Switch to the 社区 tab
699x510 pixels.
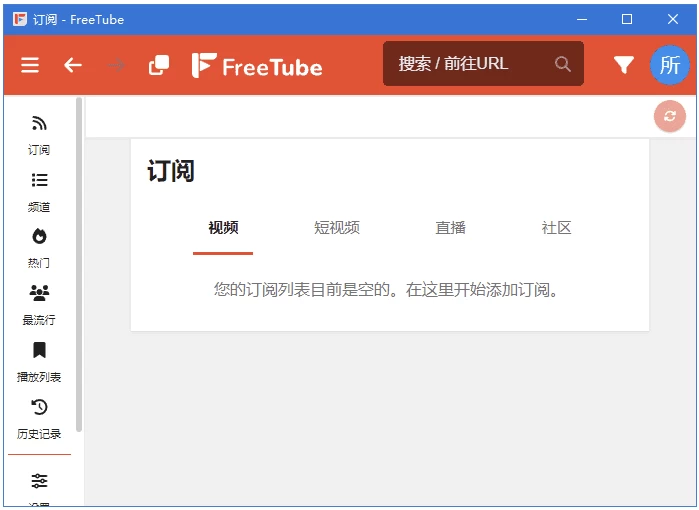[556, 228]
